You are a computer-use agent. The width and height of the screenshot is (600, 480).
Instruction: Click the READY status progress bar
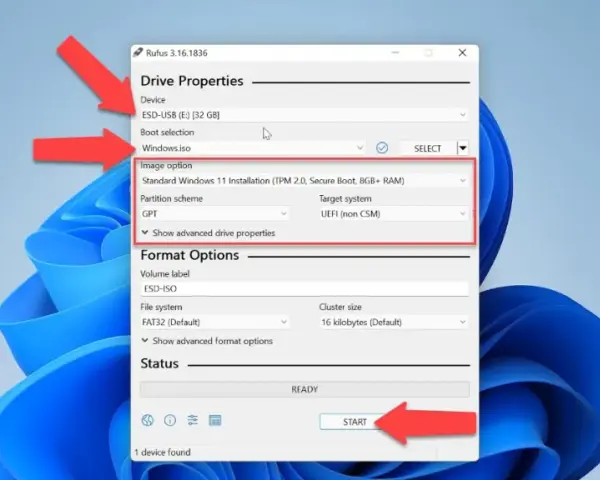pyautogui.click(x=305, y=389)
